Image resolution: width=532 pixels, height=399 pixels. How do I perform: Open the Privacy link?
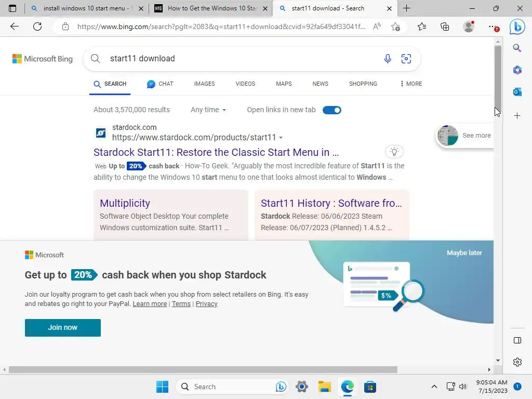206,303
